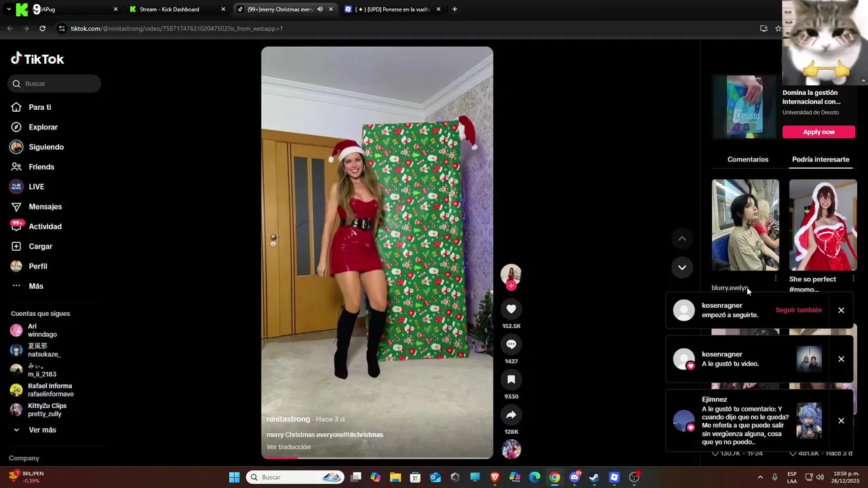The image size is (868, 488).
Task: Open followed account Rafael Informa
Action: pyautogui.click(x=42, y=390)
